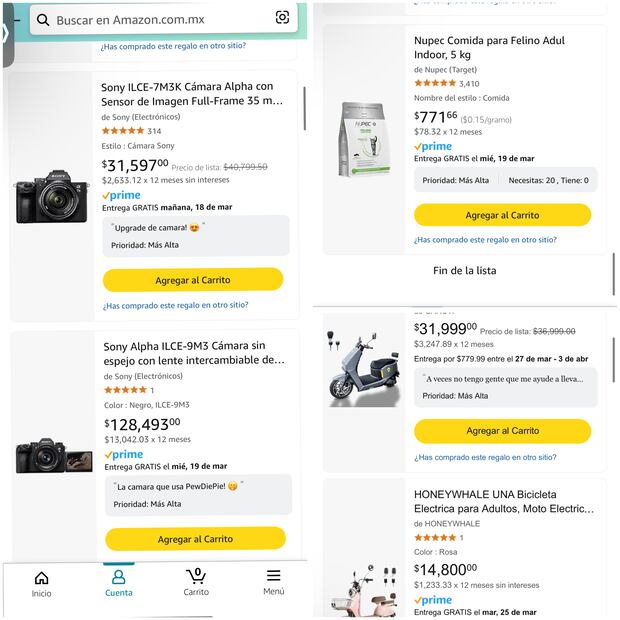Screen dimensions: 620x620
Task: Click purchased-elsewhere link under Nupec item
Action: click(485, 240)
